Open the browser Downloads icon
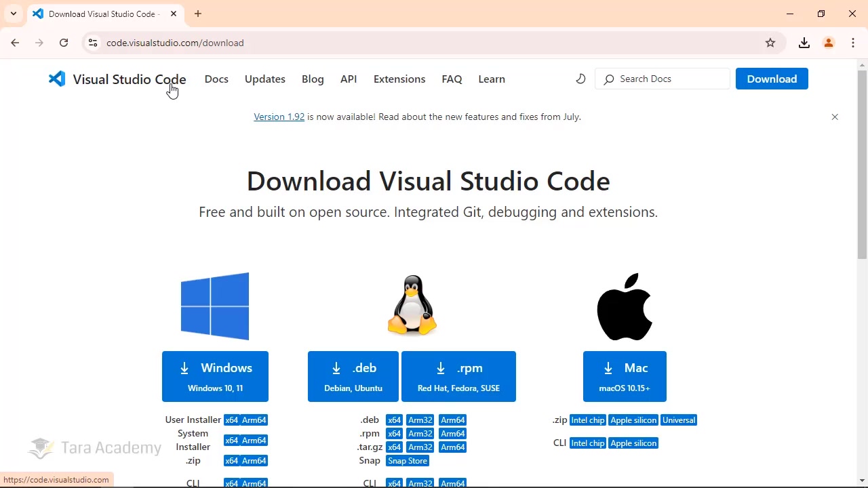This screenshot has height=488, width=868. coord(804,42)
